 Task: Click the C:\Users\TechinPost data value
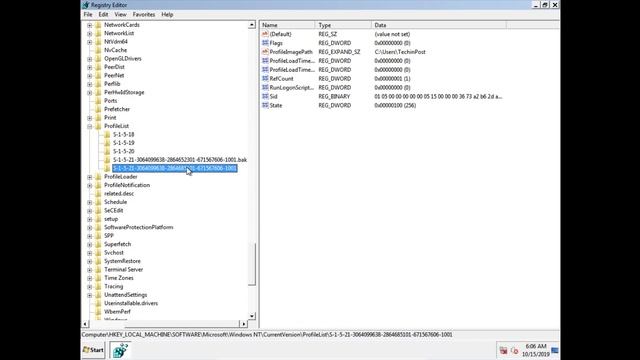[400, 52]
